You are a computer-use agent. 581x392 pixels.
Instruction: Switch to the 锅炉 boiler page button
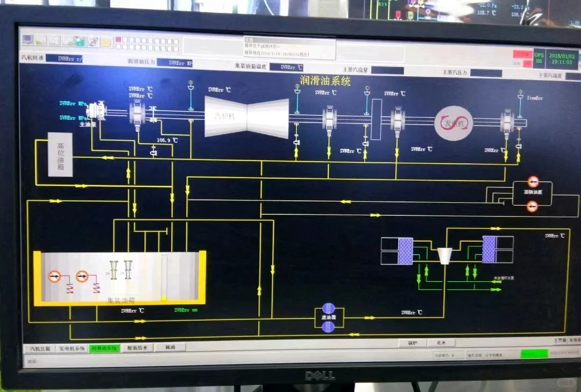413,343
